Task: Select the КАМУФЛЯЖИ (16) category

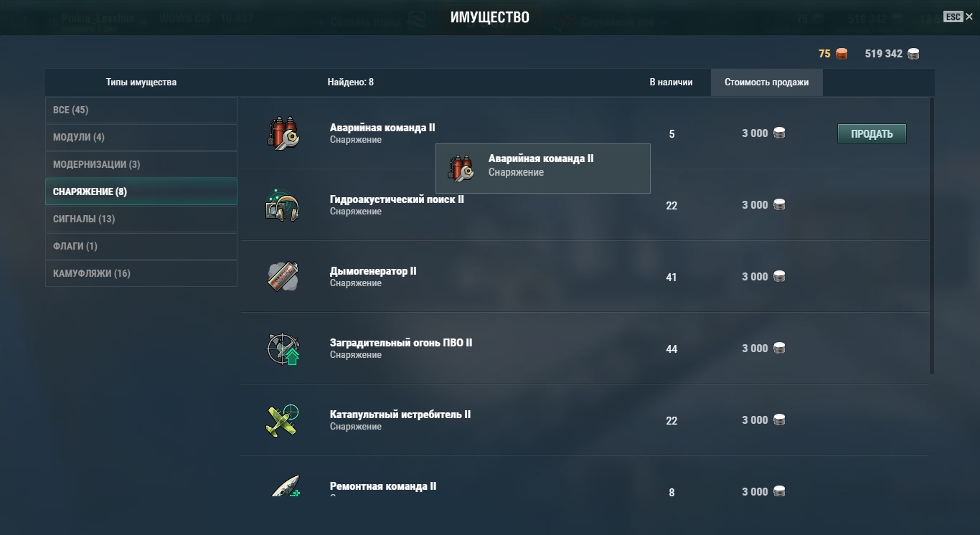Action: click(x=141, y=273)
